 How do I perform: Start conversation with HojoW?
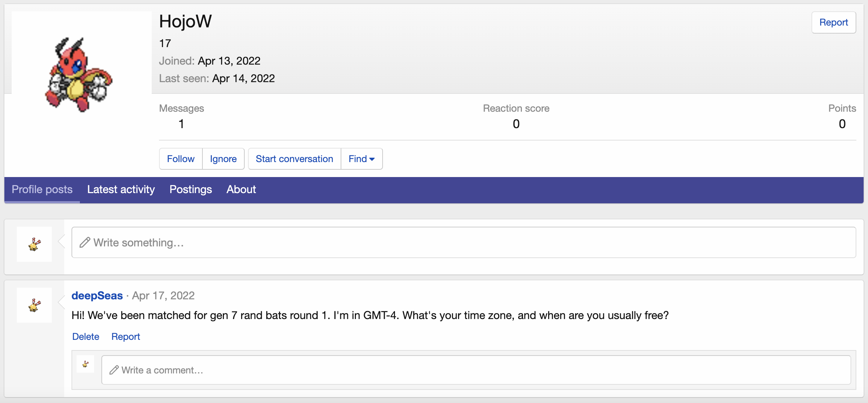coord(294,159)
